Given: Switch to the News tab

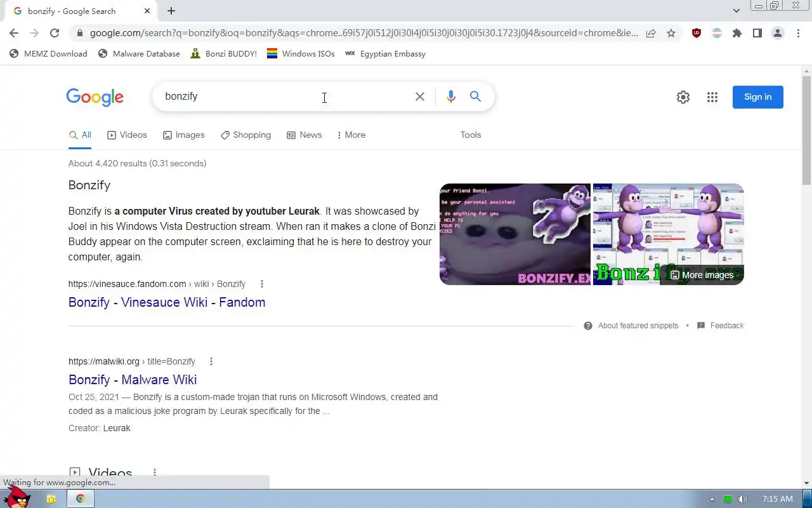Looking at the screenshot, I should (304, 135).
